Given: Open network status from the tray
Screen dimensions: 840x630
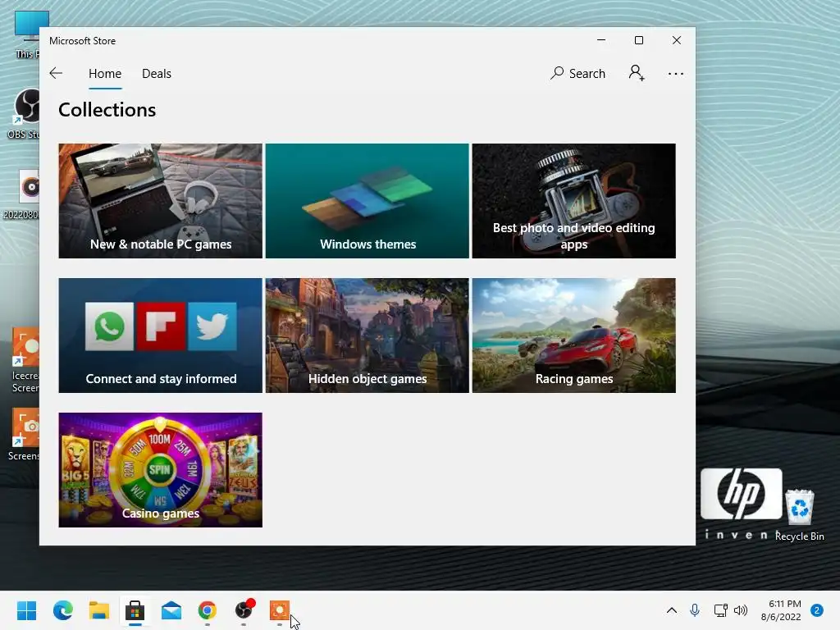Looking at the screenshot, I should (x=720, y=610).
